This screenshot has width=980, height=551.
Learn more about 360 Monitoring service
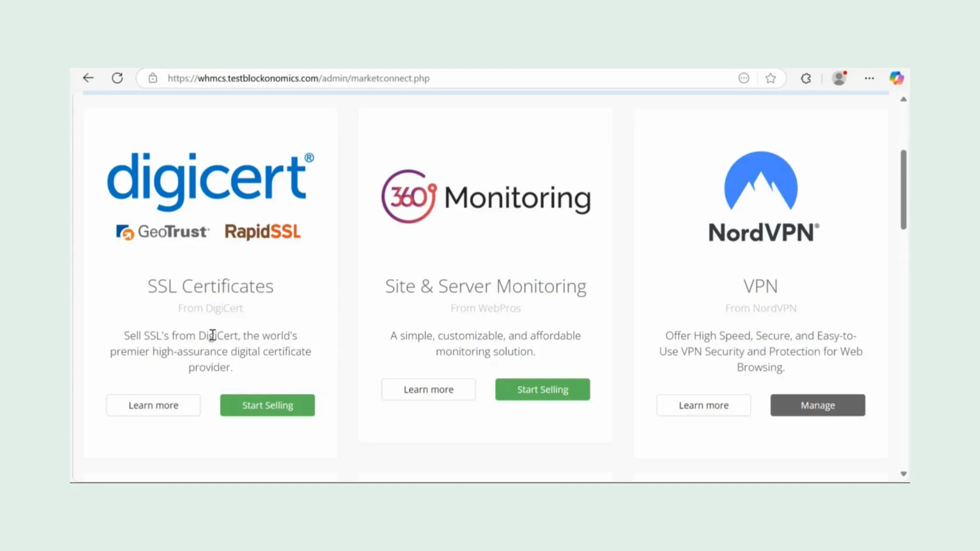(429, 389)
